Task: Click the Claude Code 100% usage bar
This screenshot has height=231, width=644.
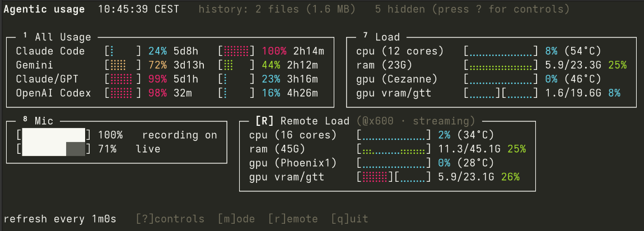Action: pos(236,51)
